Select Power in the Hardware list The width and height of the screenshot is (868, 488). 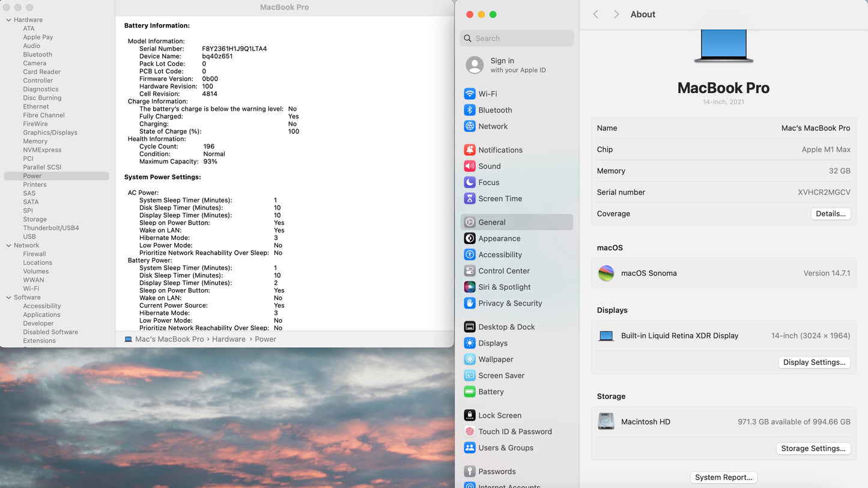[x=56, y=176]
